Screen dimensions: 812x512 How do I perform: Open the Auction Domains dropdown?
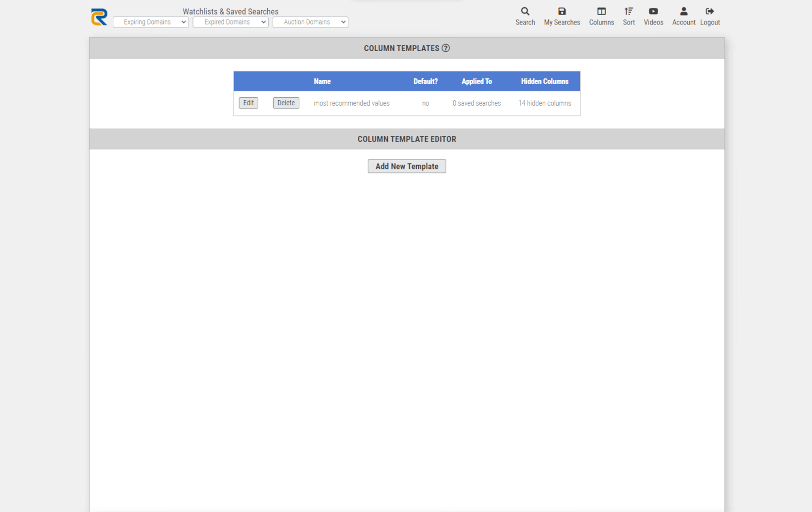(x=310, y=22)
